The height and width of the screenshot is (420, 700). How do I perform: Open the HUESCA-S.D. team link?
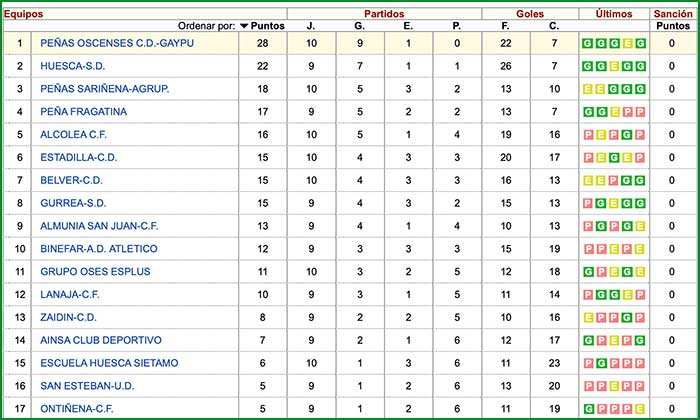[72, 66]
